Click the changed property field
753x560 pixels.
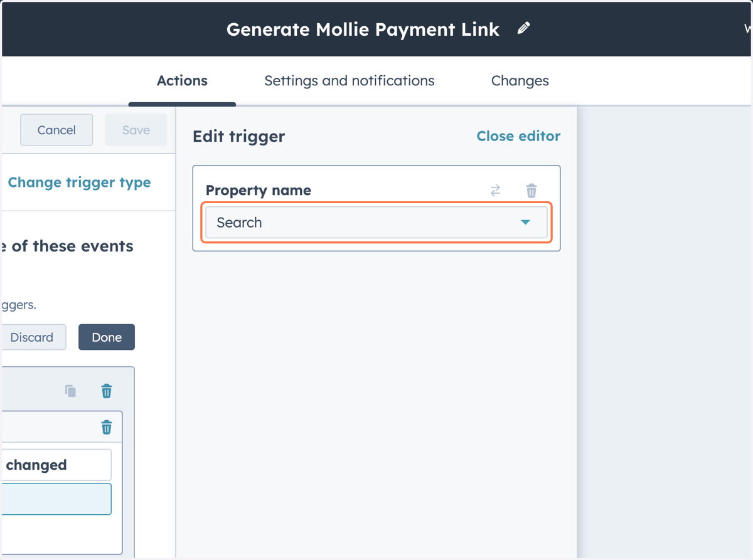[x=56, y=465]
